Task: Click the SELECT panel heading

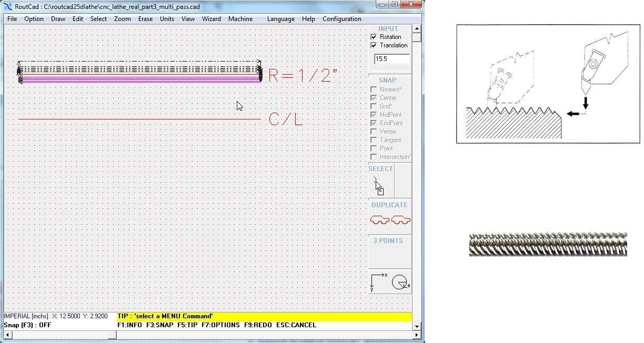Action: (380, 169)
